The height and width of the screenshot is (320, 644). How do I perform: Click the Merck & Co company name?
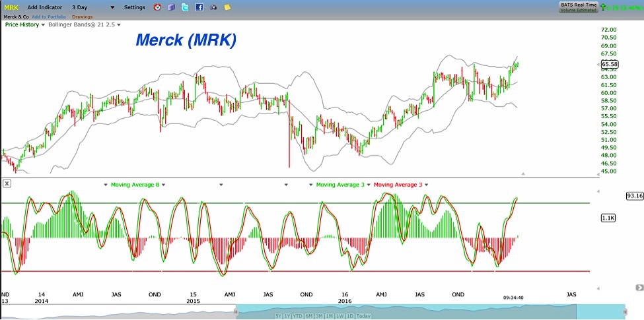tap(16, 16)
